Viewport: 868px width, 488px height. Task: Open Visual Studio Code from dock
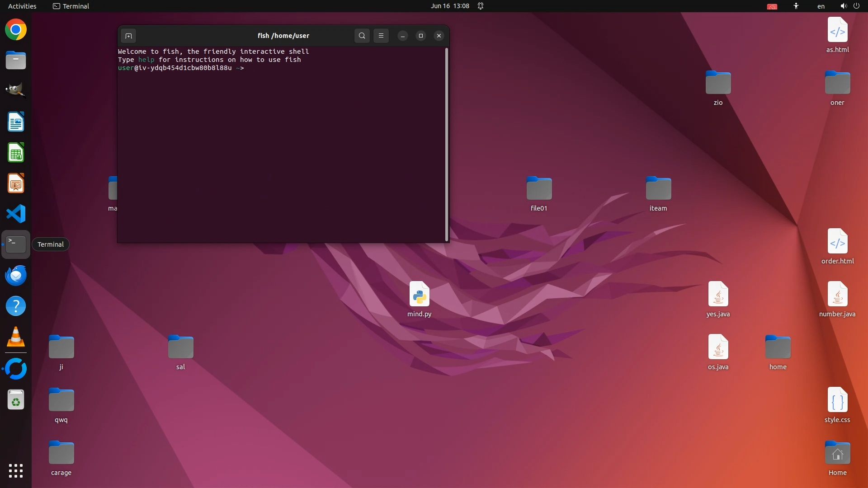(16, 214)
